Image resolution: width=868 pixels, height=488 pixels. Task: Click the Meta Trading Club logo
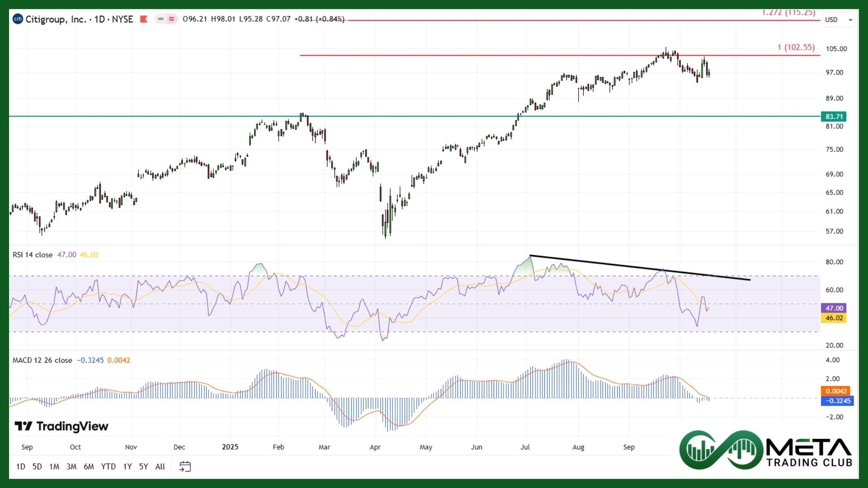coord(766,450)
